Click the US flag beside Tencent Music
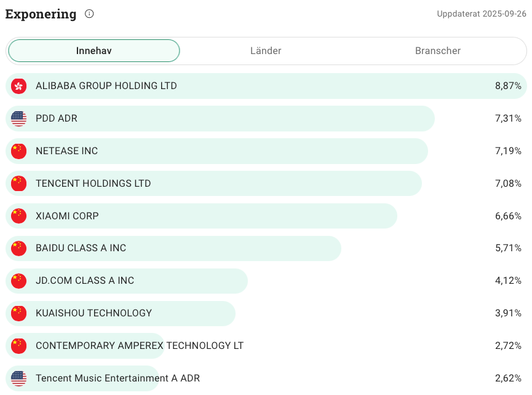 [x=18, y=378]
